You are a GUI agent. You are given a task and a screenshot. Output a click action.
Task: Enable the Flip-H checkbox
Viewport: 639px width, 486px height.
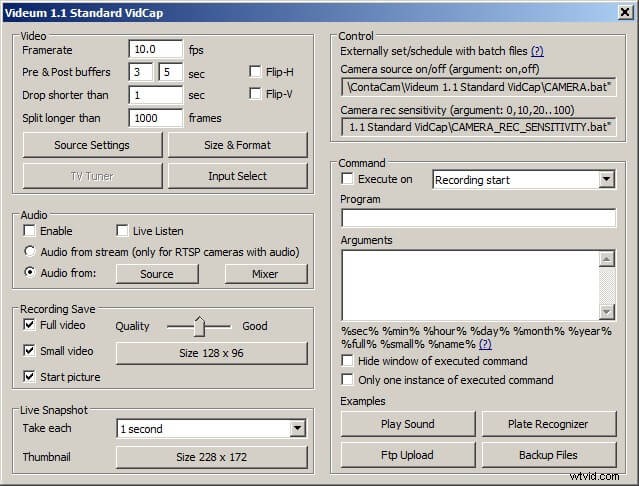(255, 72)
